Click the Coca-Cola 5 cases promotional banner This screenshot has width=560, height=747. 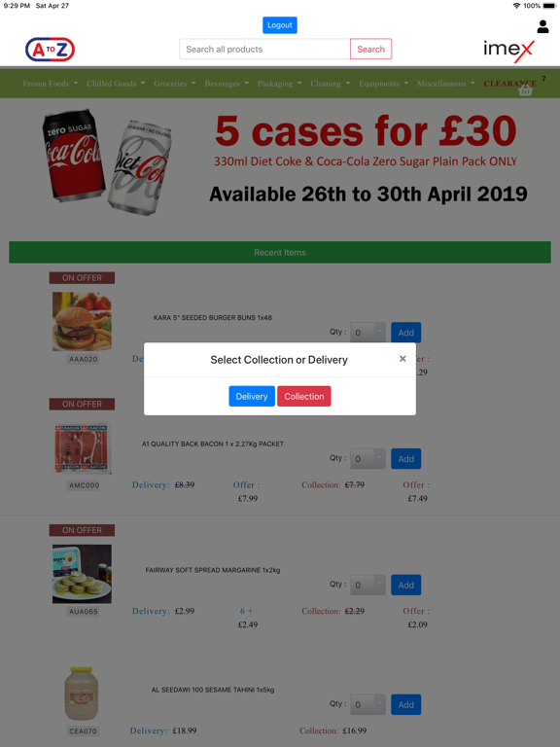pos(280,164)
